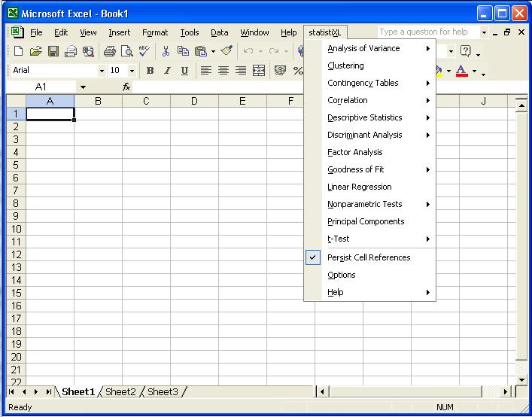Select Linear Regression menu item
Viewport: 532px width, 417px height.
[x=369, y=187]
